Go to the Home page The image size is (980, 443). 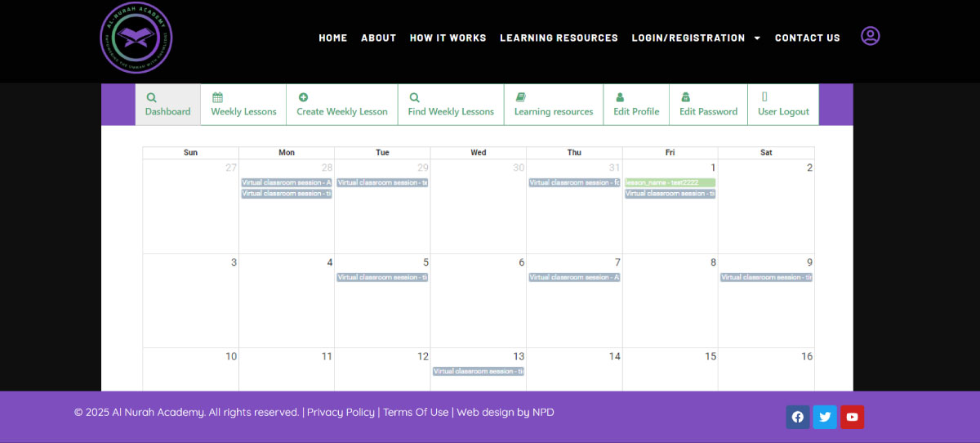333,38
